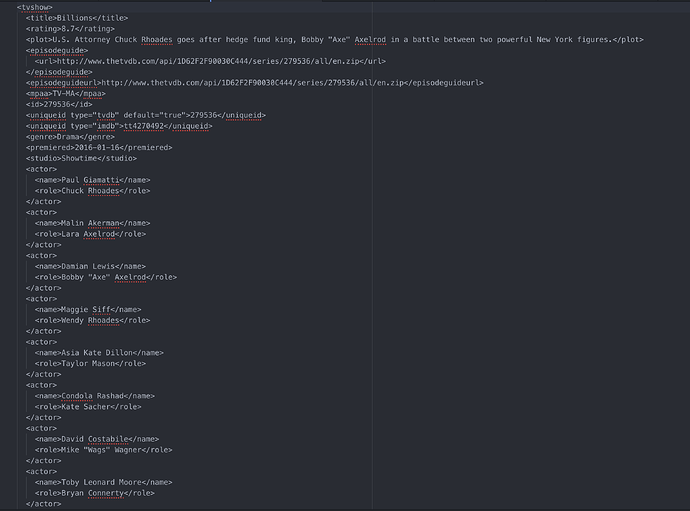Click the mpaa line reading TV-MA
This screenshot has height=511, width=690.
(x=66, y=93)
